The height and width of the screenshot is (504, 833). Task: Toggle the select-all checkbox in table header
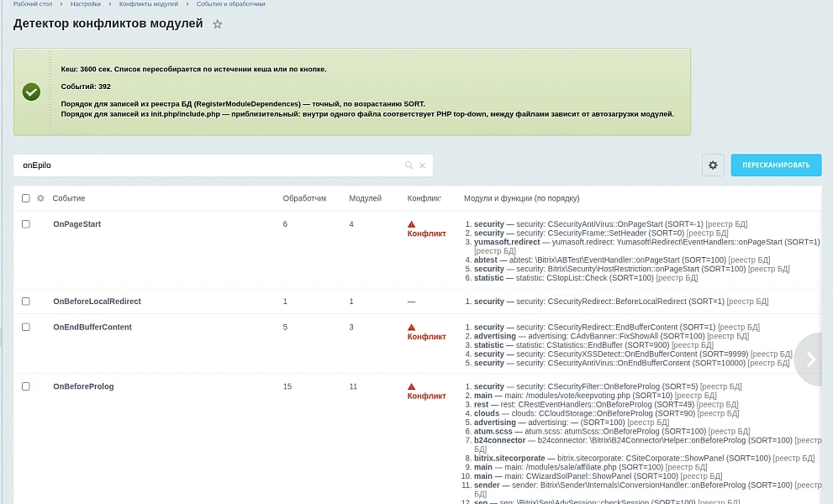(x=25, y=198)
